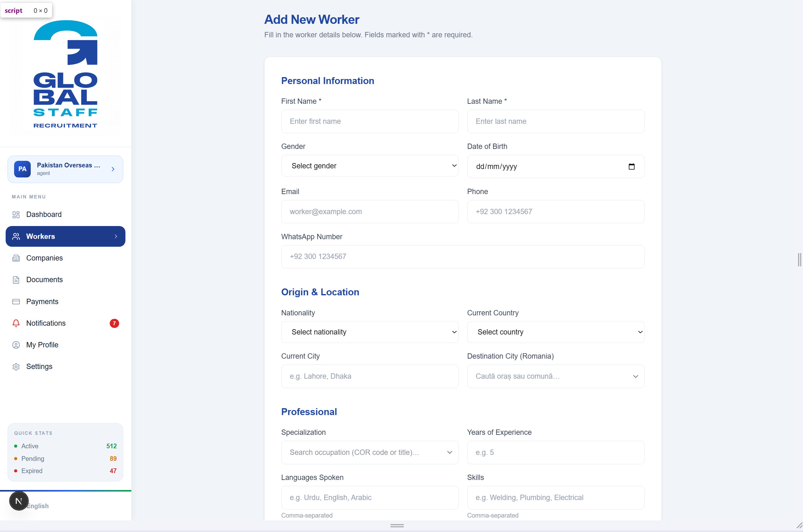Expand the Pakistan Overseas agent account card

[x=66, y=169]
